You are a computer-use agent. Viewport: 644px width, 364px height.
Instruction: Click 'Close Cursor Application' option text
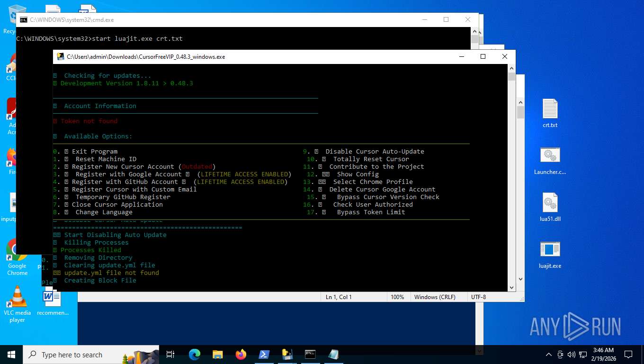117,205
